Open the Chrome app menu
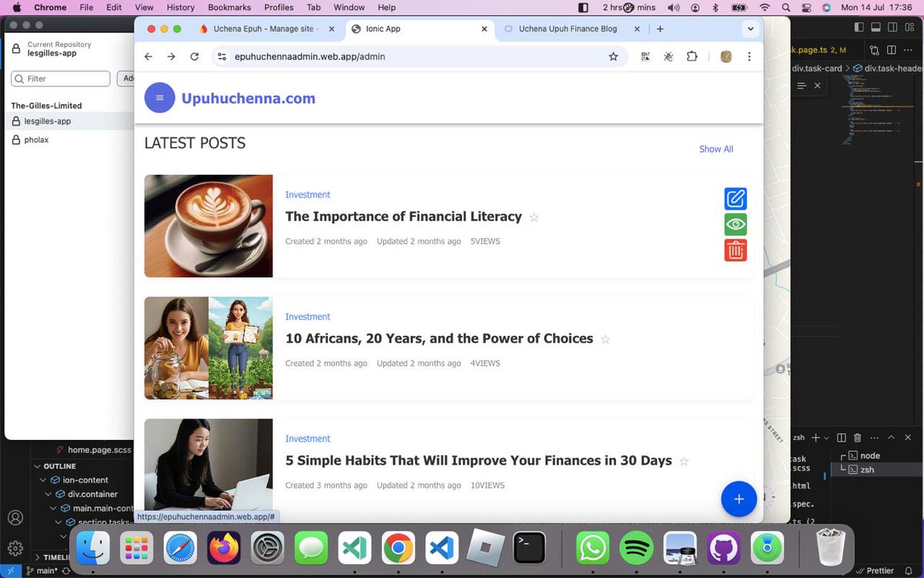 coord(51,7)
